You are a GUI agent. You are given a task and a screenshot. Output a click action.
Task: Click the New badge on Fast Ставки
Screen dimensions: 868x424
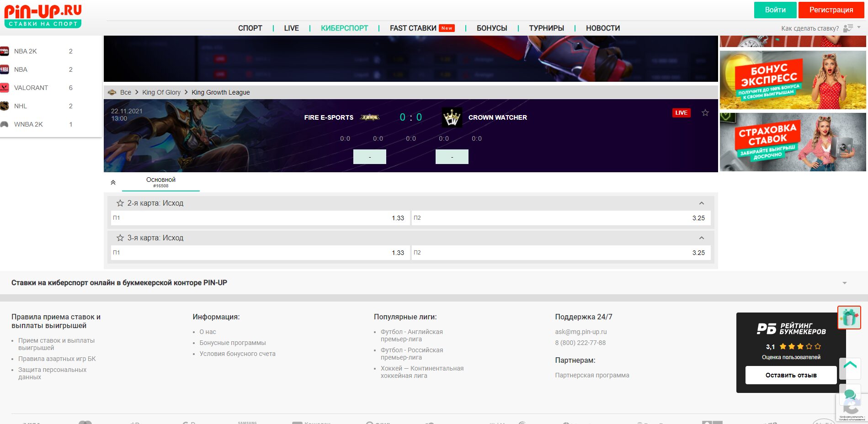pos(447,28)
